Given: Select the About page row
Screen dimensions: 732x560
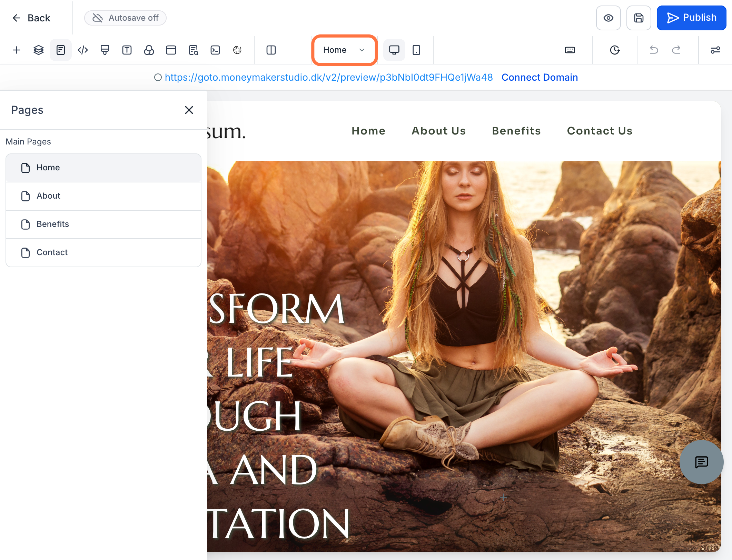Looking at the screenshot, I should [103, 196].
